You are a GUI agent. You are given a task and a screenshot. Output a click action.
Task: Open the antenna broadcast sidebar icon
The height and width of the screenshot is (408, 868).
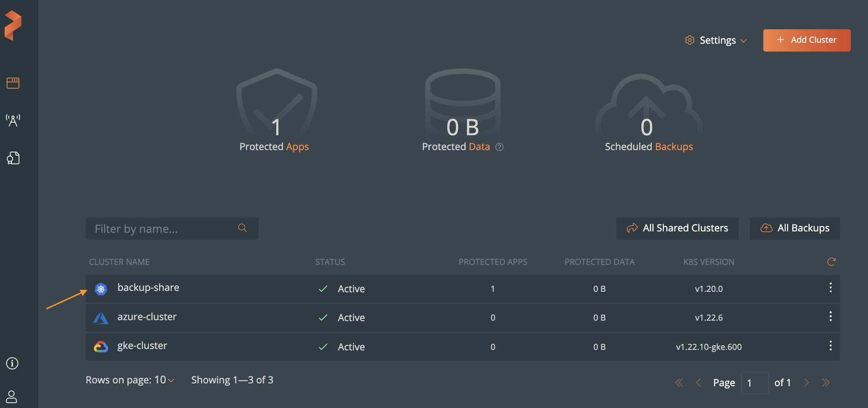pos(13,120)
